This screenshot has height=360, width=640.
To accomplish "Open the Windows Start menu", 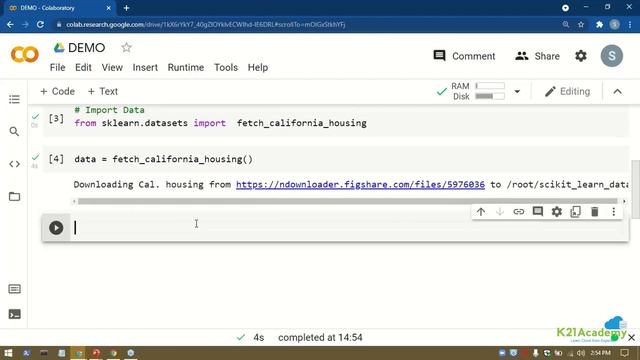I will [x=8, y=353].
